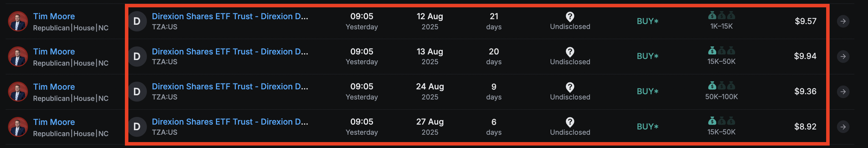The image size is (868, 148).
Task: Click Tim Moore's avatar in third row
Action: pos(18,92)
